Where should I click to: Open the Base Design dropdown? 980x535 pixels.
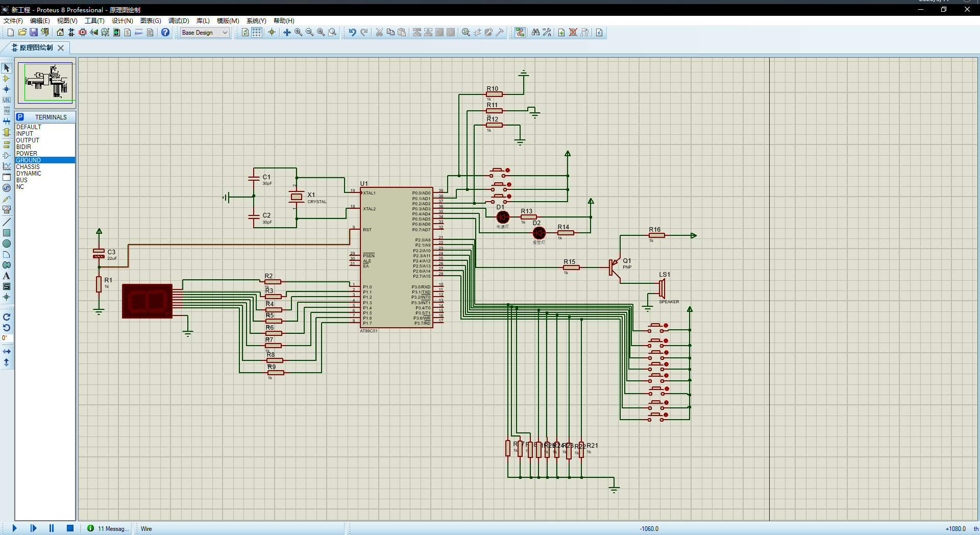coord(205,32)
